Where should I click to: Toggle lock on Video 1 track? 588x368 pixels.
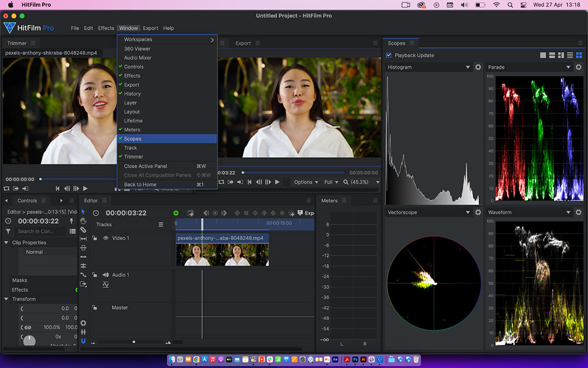point(95,238)
